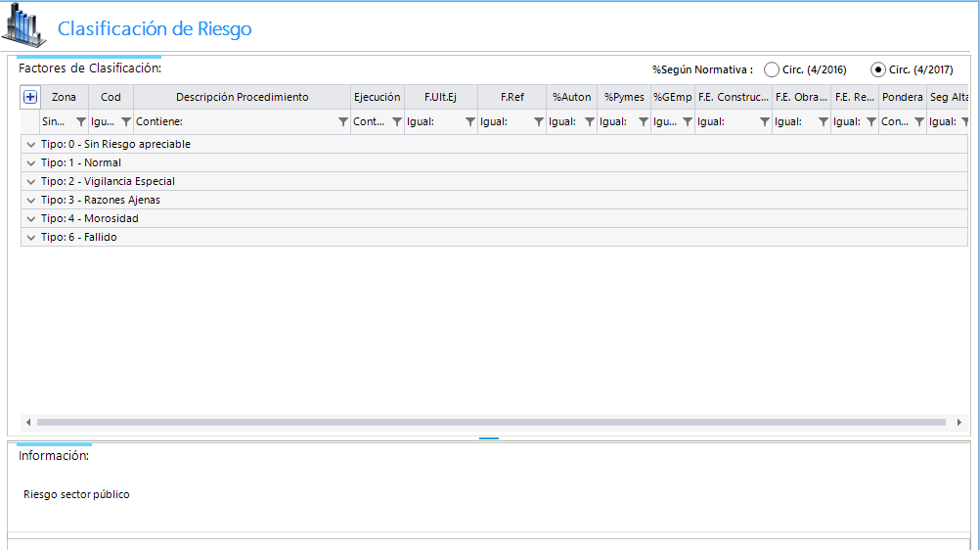Expand Tipo: 2 - Vigilancia Especial group
This screenshot has height=550, width=980.
(30, 182)
